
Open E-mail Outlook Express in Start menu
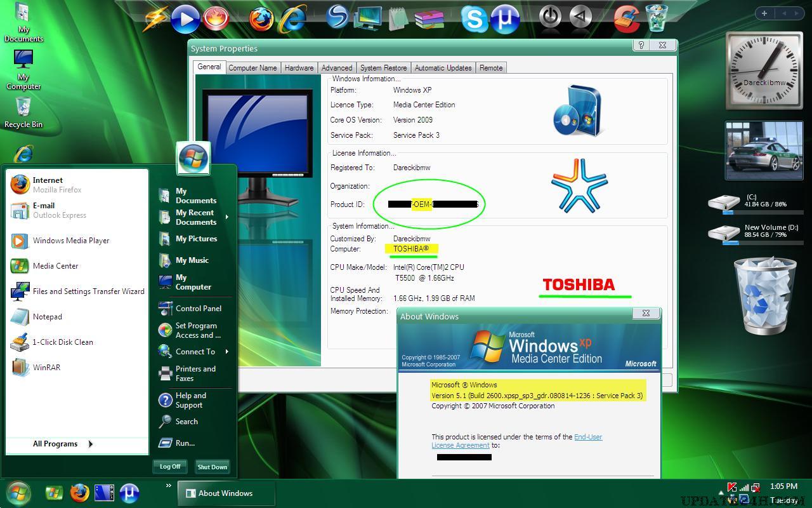(77, 210)
